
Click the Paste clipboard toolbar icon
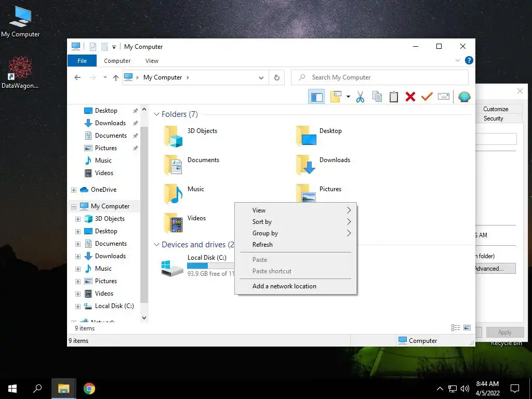pyautogui.click(x=394, y=97)
